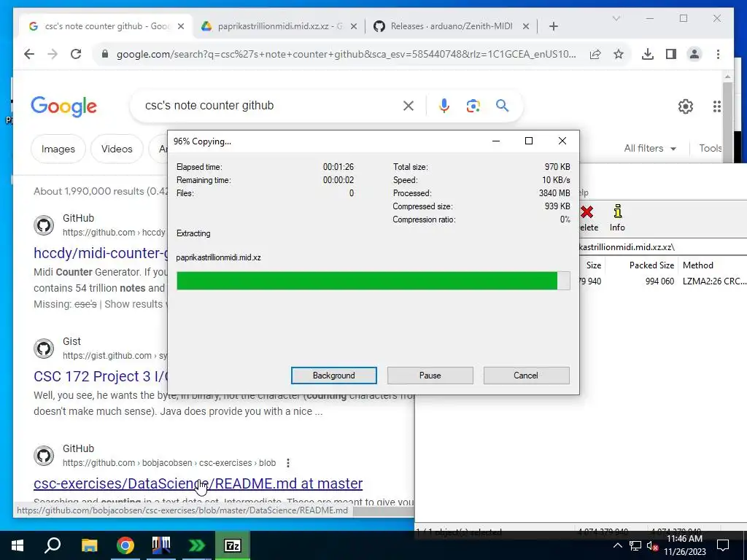The height and width of the screenshot is (560, 747).
Task: Start voice search with the microphone icon
Action: tap(444, 106)
